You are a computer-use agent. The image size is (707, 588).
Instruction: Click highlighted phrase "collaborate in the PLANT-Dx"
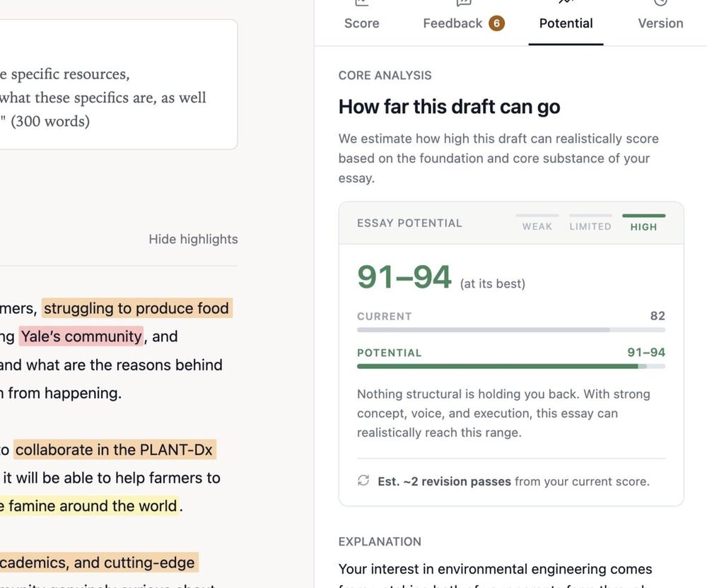pyautogui.click(x=115, y=449)
